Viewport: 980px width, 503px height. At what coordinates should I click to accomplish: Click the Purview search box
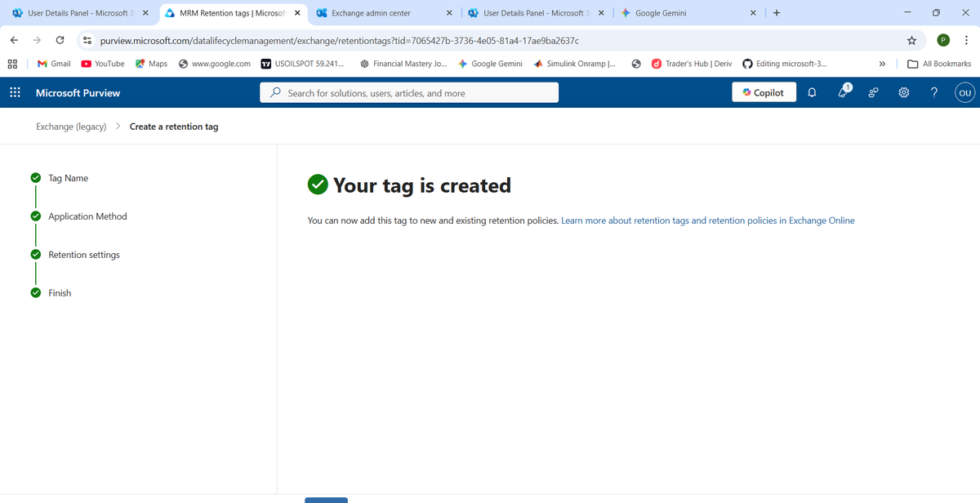(409, 93)
